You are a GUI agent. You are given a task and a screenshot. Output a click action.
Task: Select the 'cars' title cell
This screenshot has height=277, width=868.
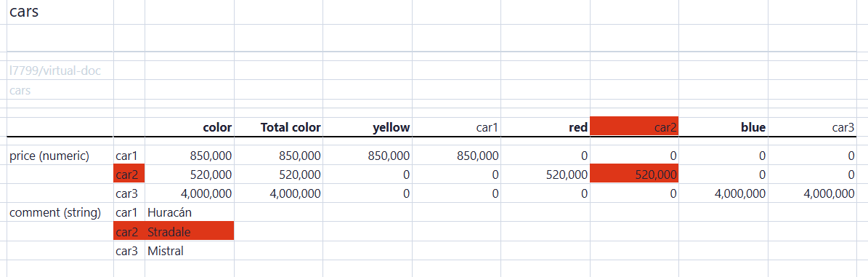(x=60, y=12)
